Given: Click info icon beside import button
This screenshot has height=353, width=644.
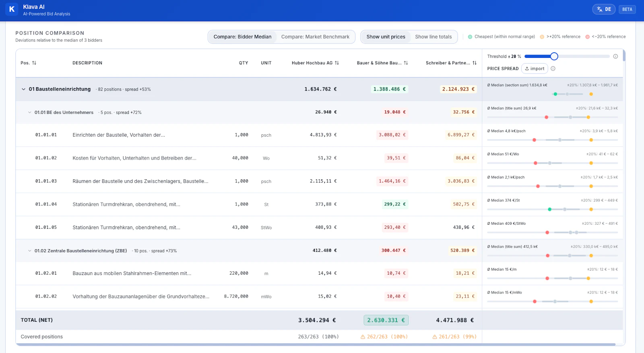Looking at the screenshot, I should (553, 68).
